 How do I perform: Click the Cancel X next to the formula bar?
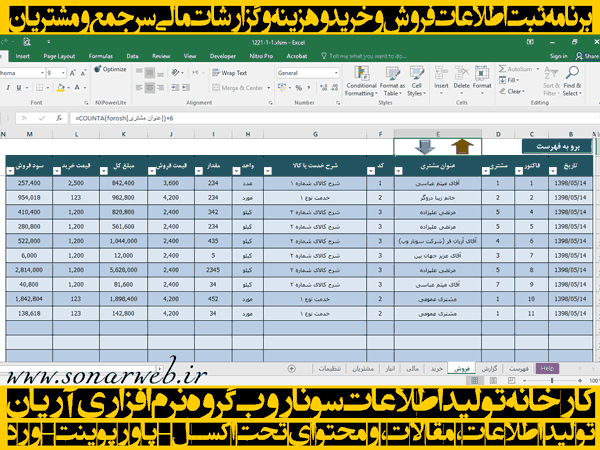pos(24,118)
